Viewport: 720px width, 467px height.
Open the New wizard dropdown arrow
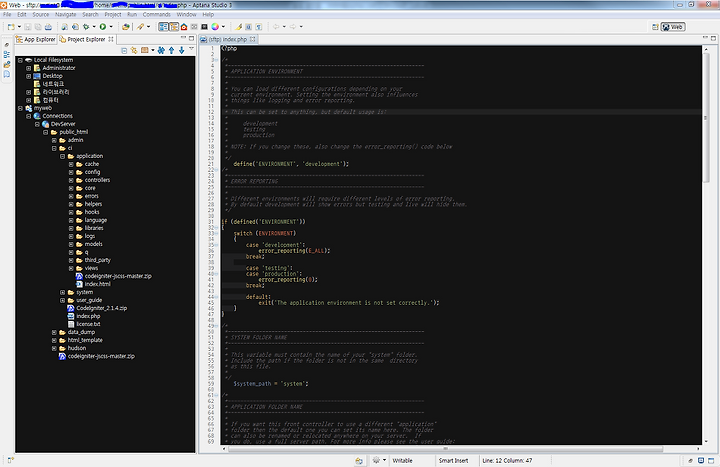click(x=19, y=27)
